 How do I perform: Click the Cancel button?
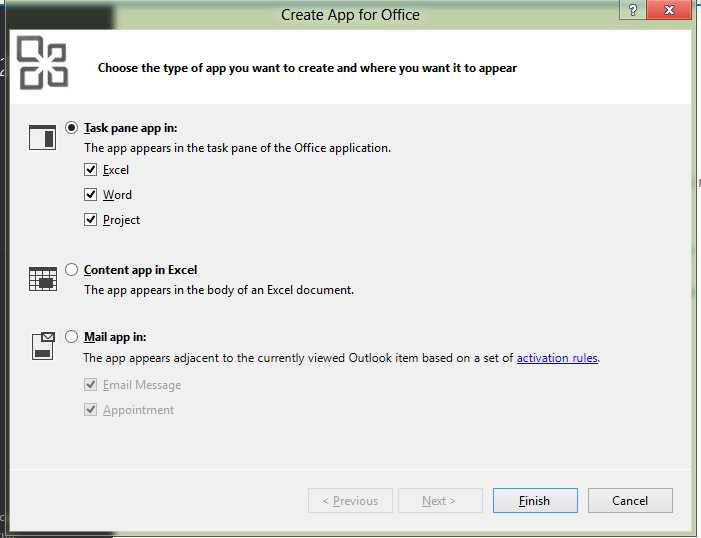click(630, 500)
